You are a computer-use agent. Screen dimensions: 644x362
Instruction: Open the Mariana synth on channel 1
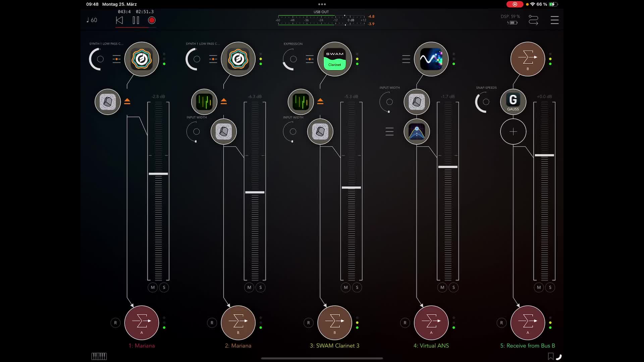point(142,59)
